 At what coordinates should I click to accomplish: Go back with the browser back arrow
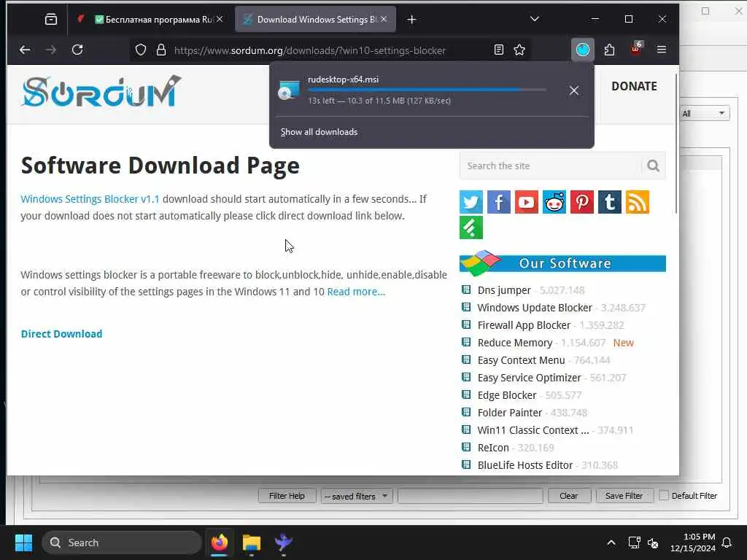(x=25, y=50)
